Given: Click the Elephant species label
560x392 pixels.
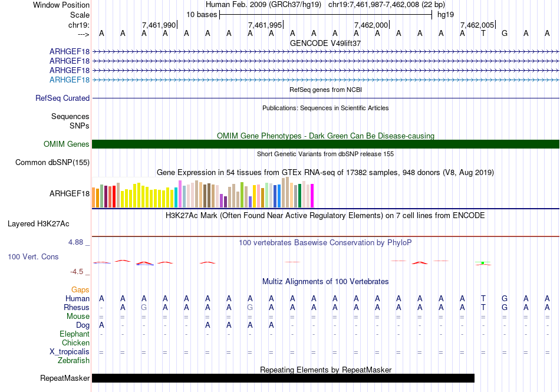Looking at the screenshot, I should point(74,334).
